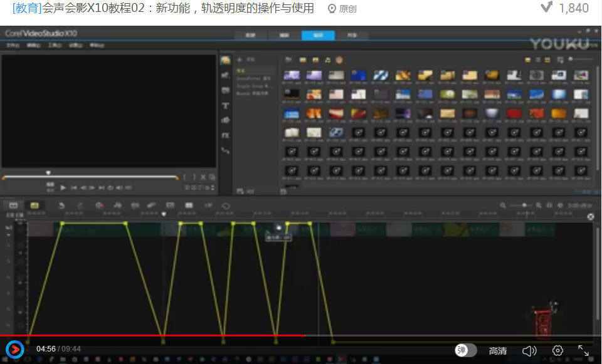Image resolution: width=602 pixels, height=364 pixels.
Task: Open File Explorer from the recorded taskbar
Action: pyautogui.click(x=63, y=360)
